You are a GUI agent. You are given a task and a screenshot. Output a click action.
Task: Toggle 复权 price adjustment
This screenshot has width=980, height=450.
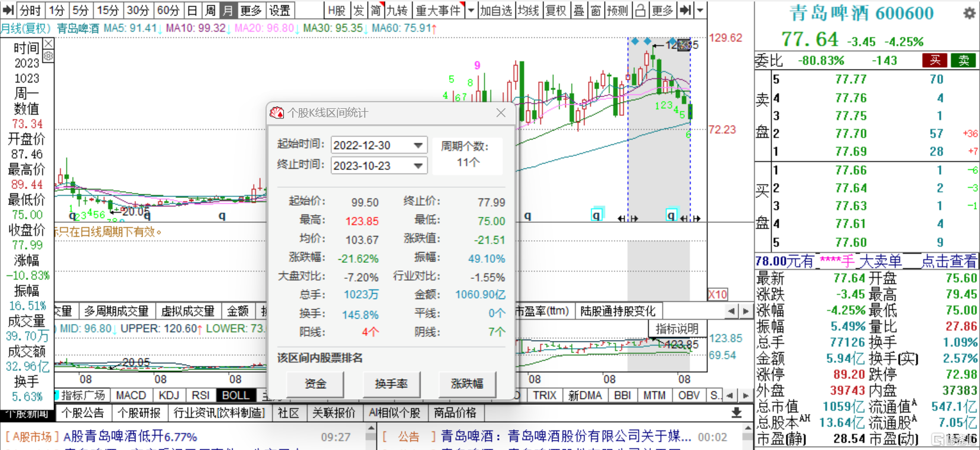556,10
